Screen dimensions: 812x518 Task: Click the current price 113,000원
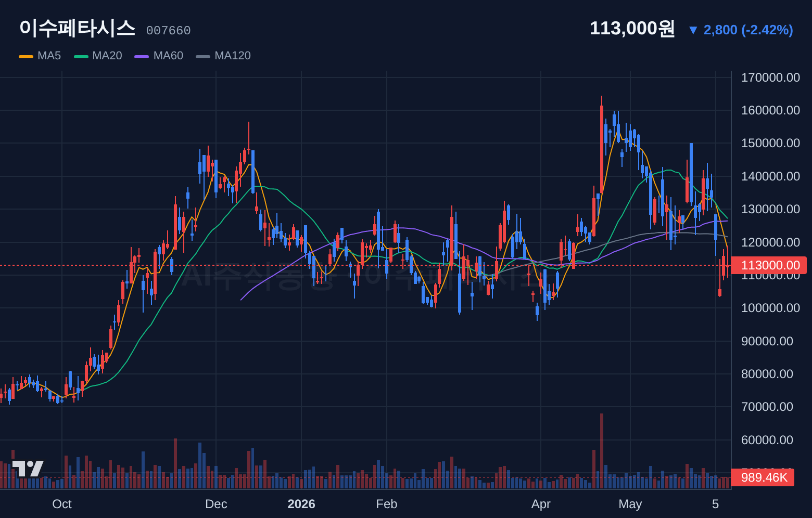coord(632,29)
